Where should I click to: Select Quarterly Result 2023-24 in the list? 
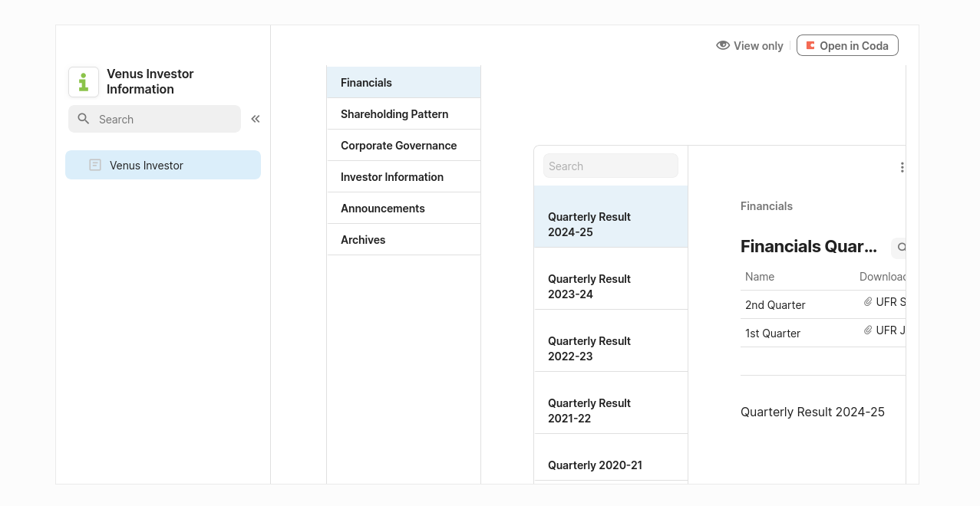click(x=611, y=279)
